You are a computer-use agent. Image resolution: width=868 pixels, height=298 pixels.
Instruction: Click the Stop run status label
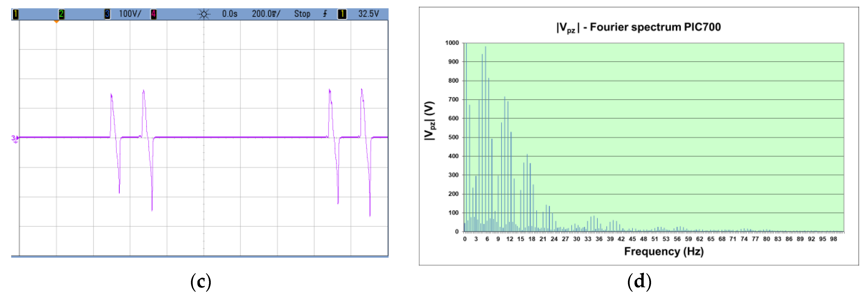[x=302, y=14]
